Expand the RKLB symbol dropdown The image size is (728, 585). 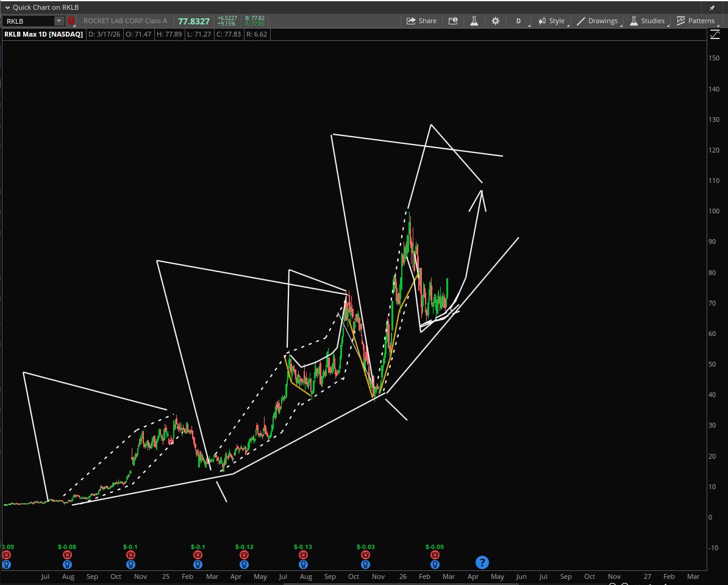pyautogui.click(x=59, y=20)
